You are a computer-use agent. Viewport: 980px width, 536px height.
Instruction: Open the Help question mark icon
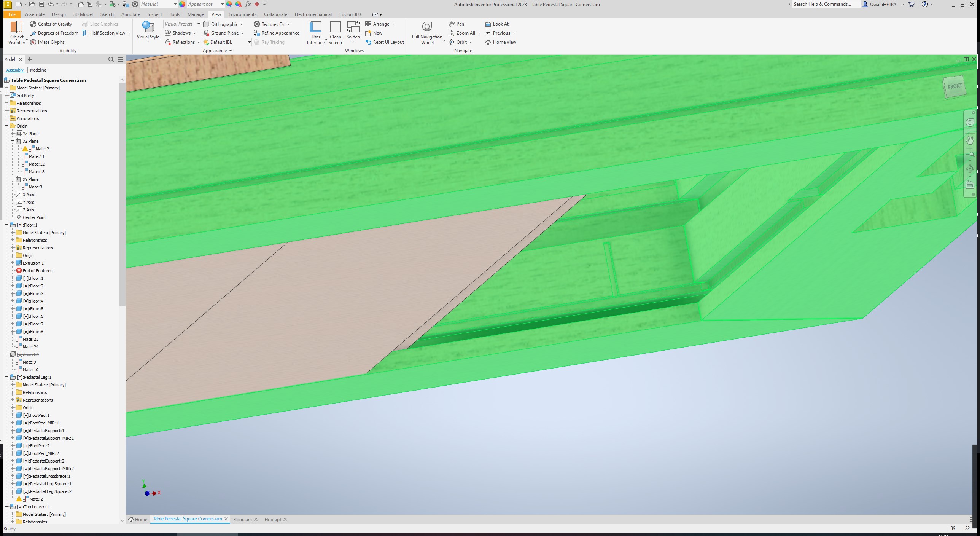click(925, 4)
